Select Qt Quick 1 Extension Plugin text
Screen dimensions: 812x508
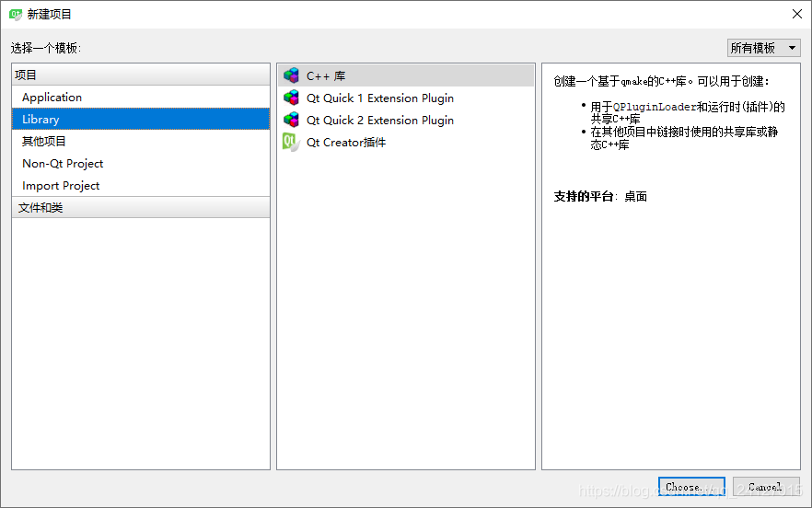tap(380, 98)
